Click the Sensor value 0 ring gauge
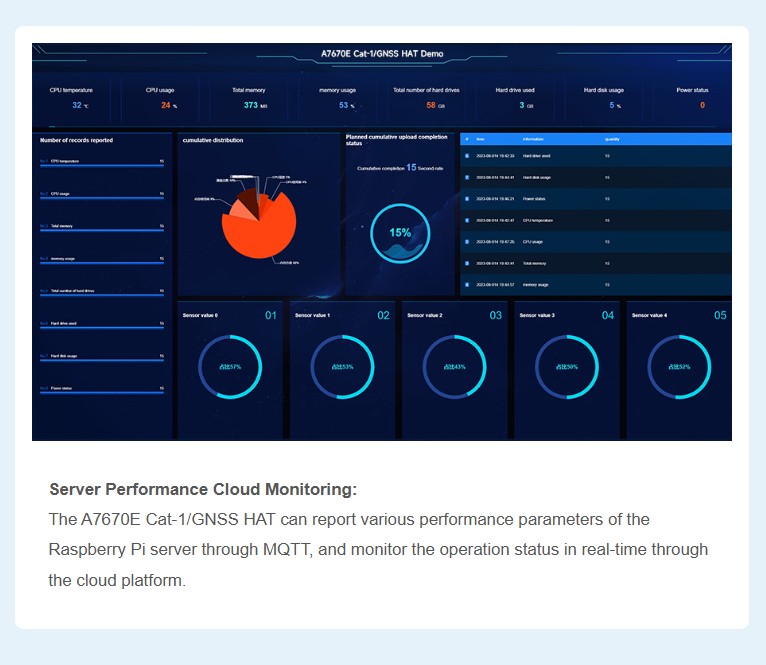The height and width of the screenshot is (665, 766). pos(230,367)
